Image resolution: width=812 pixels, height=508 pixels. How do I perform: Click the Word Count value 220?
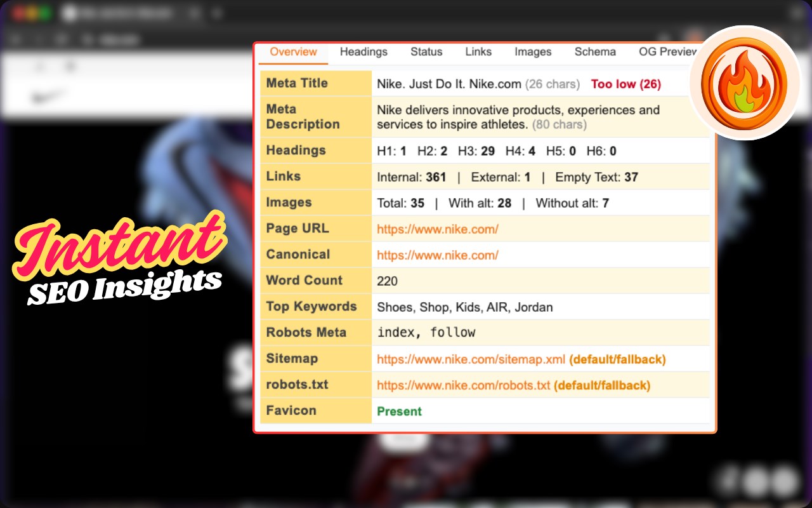pos(388,281)
